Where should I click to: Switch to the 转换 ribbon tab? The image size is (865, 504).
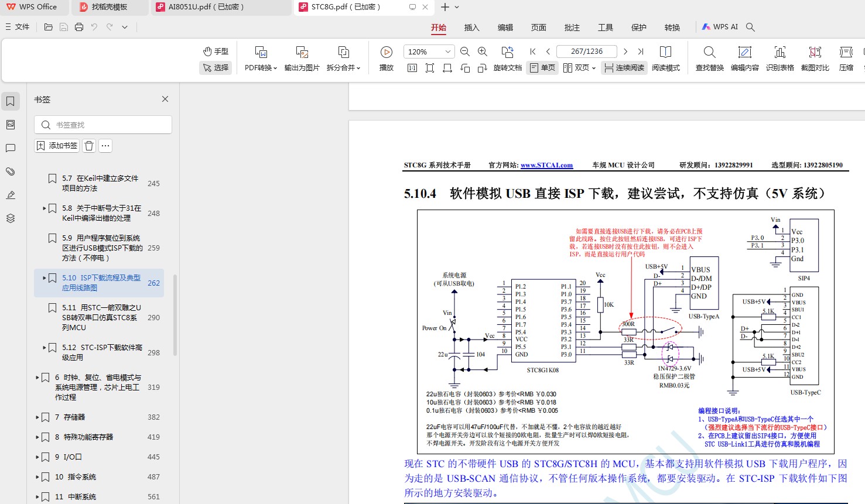tap(672, 28)
